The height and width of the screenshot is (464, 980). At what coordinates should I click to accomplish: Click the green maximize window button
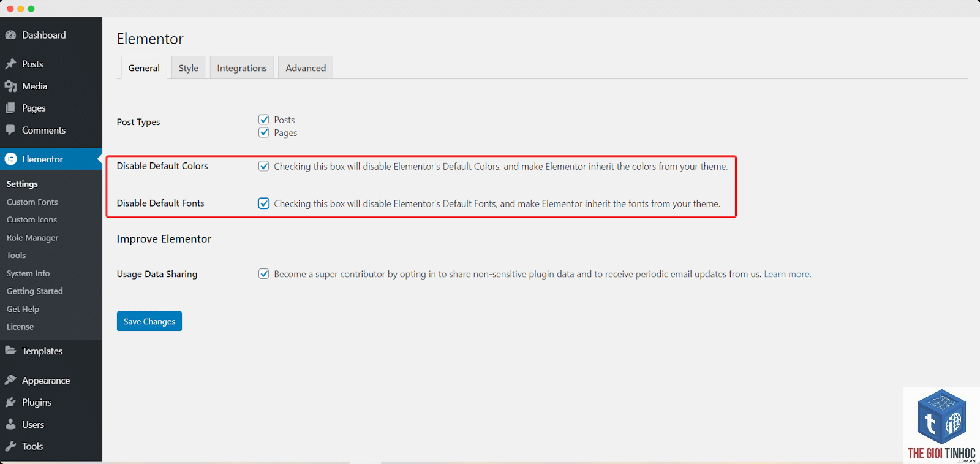[31, 9]
